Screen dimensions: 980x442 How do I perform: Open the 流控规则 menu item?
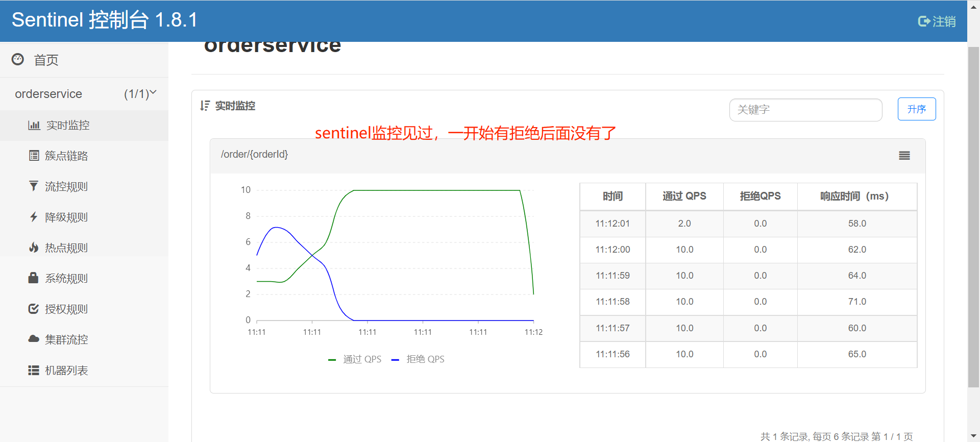coord(84,187)
